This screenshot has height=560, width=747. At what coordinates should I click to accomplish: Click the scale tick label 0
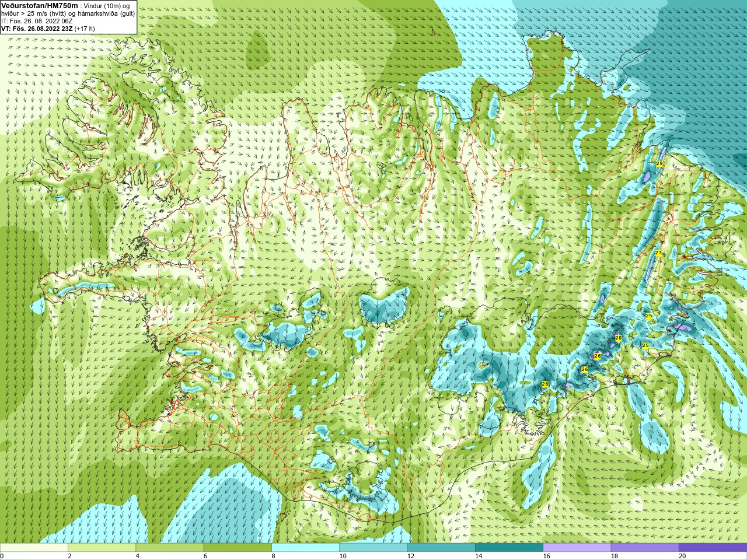[2, 556]
